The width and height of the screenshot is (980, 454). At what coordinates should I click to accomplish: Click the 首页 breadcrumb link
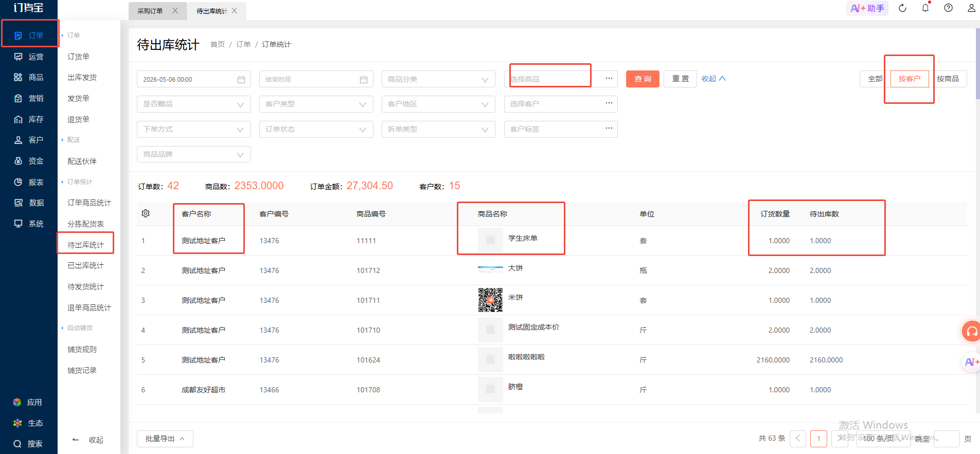218,44
